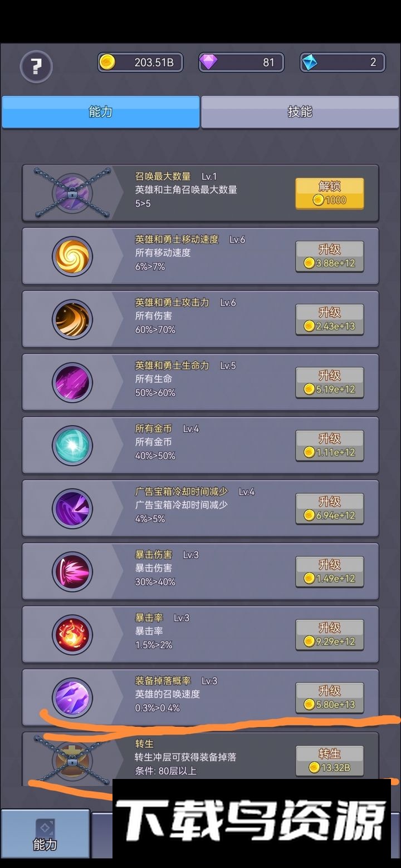Tap the red flame critical rate icon
This screenshot has width=401, height=868.
(x=72, y=634)
